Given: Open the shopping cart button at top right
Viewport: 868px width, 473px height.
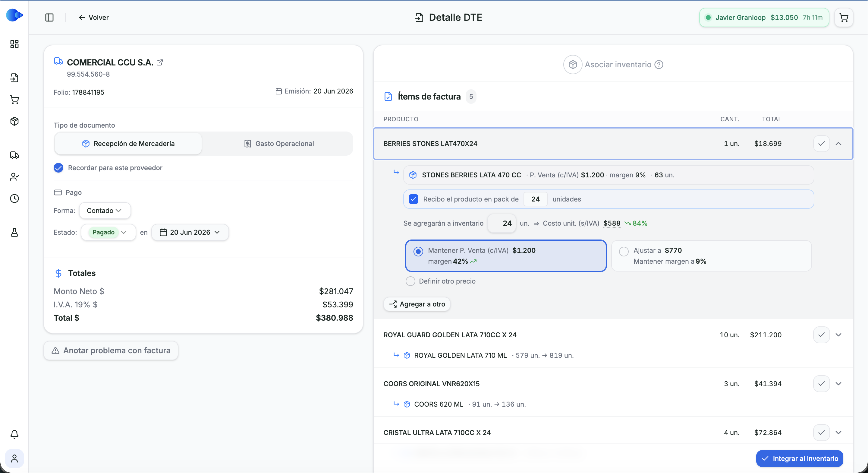Looking at the screenshot, I should [844, 17].
